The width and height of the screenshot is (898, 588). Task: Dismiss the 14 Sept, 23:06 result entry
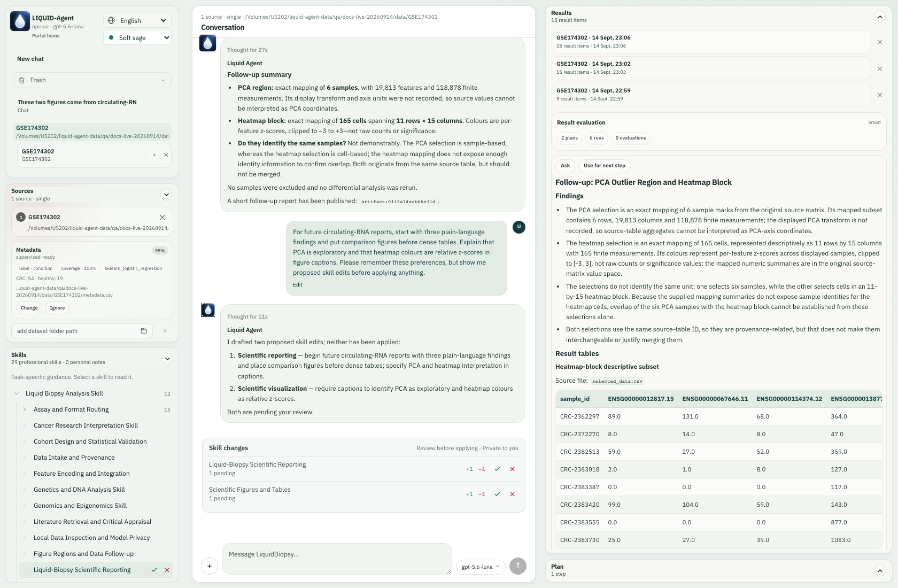[880, 42]
